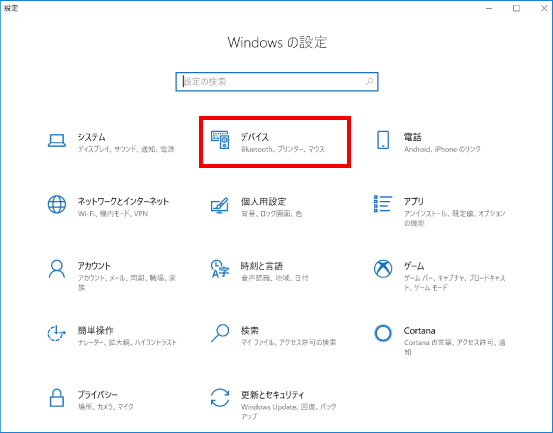
Task: Click the description under the ゲーム title
Action: tap(455, 283)
